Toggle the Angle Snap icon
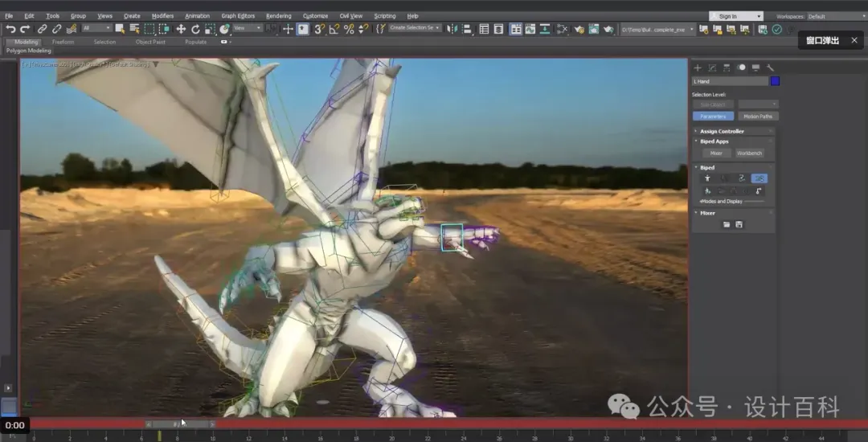Screen dimensions: 868x442 coord(334,29)
